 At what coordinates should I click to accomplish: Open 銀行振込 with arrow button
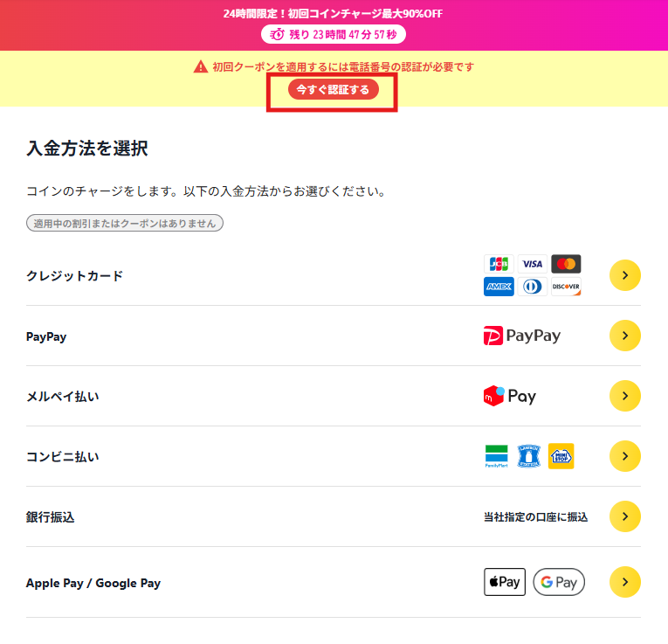point(624,516)
